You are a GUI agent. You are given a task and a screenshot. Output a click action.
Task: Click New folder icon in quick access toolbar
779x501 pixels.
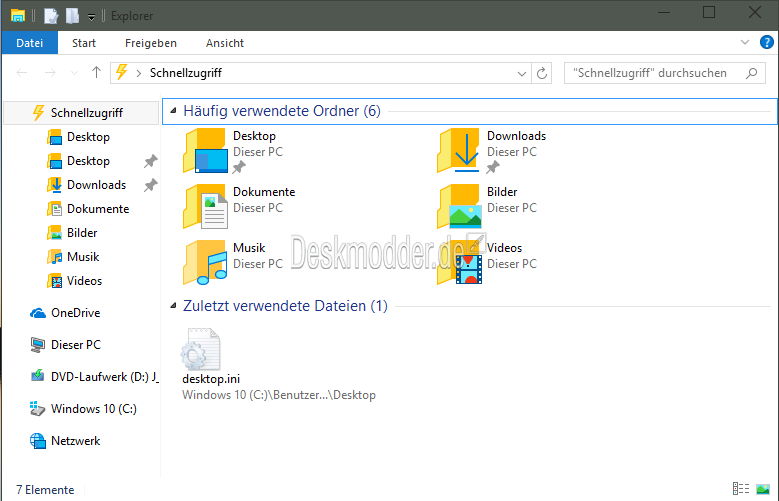click(x=73, y=16)
